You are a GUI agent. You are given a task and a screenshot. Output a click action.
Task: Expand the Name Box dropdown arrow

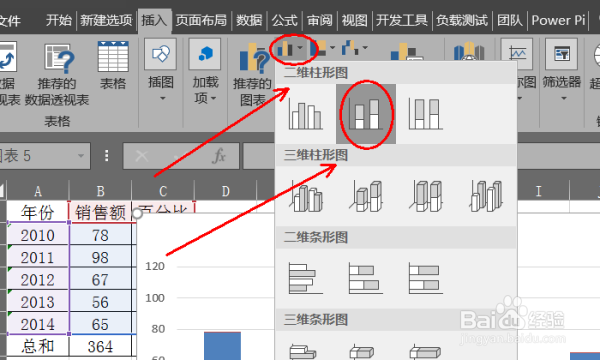(80, 156)
